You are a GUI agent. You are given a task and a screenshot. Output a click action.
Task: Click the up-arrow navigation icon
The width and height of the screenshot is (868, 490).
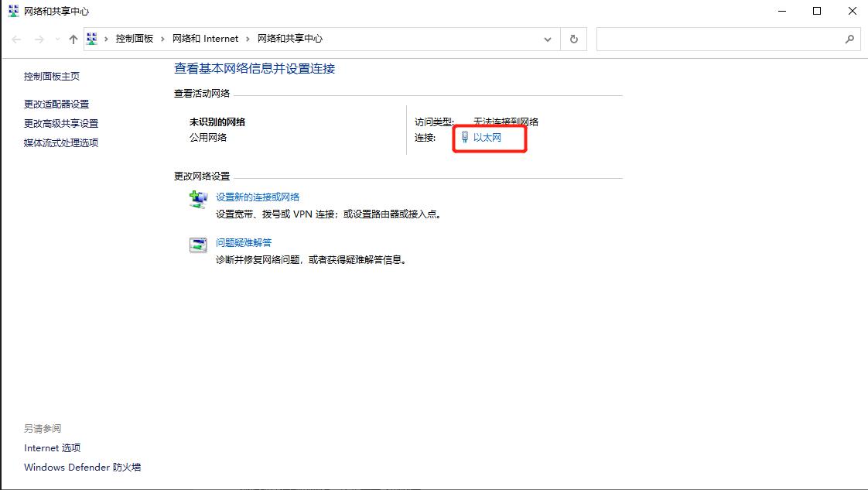[x=73, y=38]
